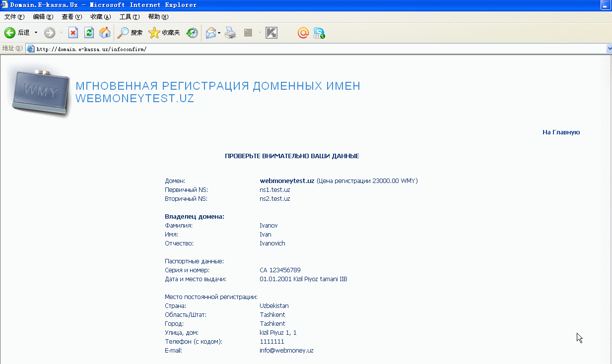
Task: Click the Первичный NS: label
Action: [x=187, y=190]
